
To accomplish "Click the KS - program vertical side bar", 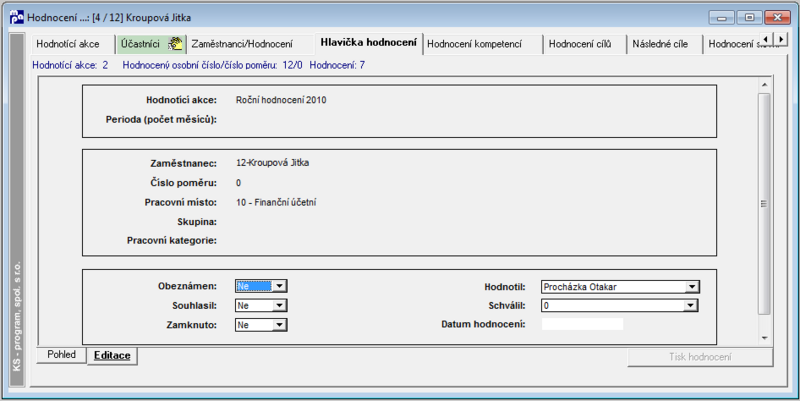I will pos(17,209).
